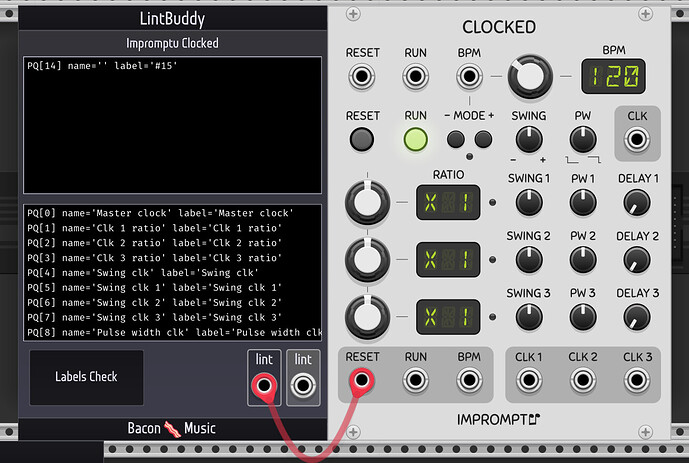This screenshot has height=463, width=689.
Task: Click the MODE minus button
Action: tap(456, 140)
